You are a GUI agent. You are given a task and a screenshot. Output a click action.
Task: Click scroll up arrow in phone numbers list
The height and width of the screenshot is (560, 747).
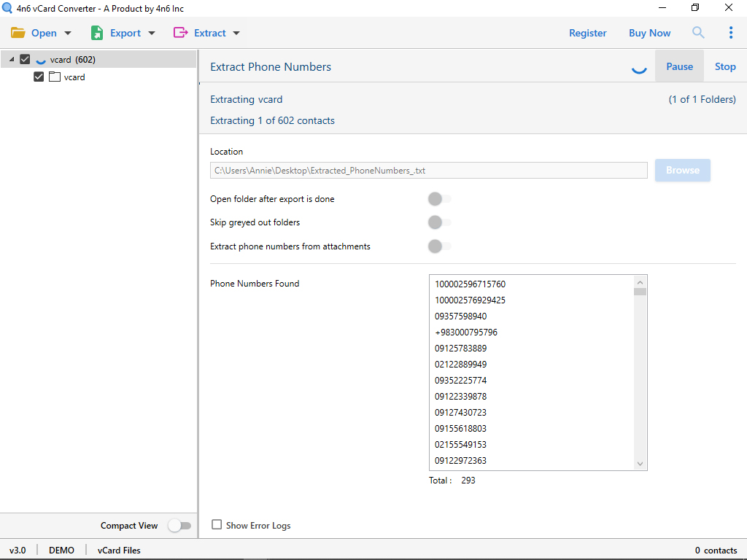click(x=640, y=282)
